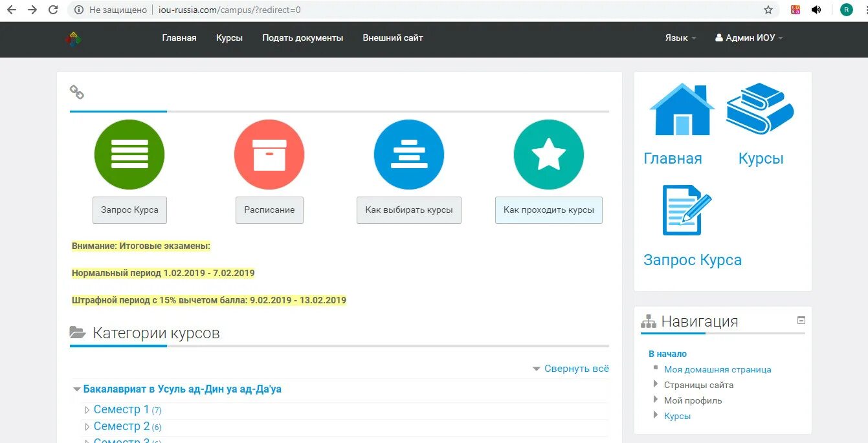The height and width of the screenshot is (443, 868).
Task: Click the IOU site logo in navbar
Action: click(73, 39)
